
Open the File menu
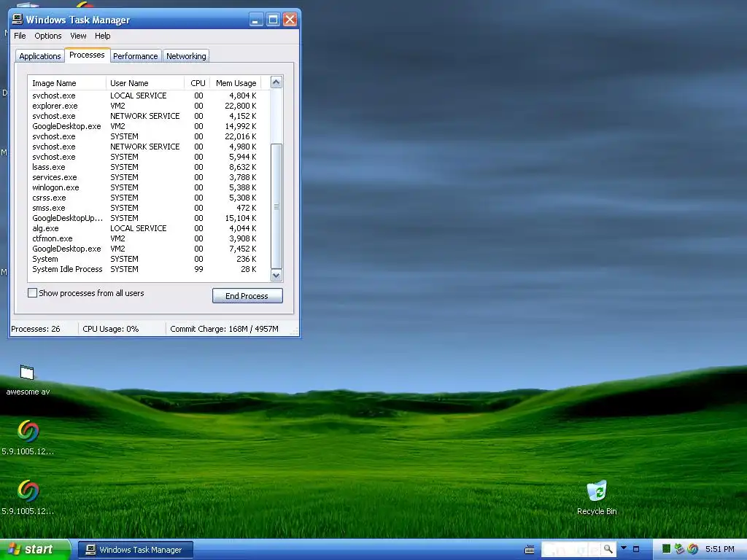tap(20, 36)
